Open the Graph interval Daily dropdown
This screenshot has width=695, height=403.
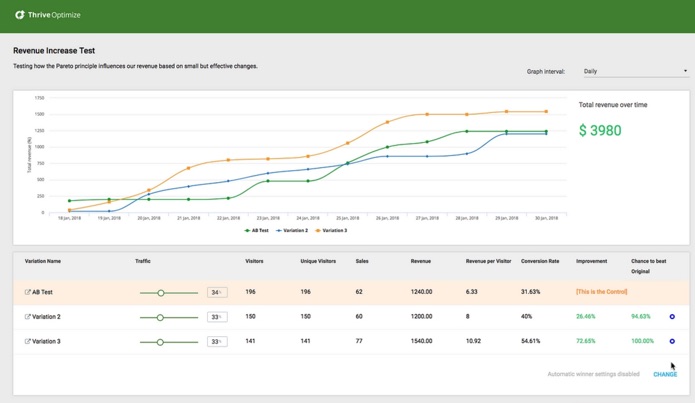point(636,71)
